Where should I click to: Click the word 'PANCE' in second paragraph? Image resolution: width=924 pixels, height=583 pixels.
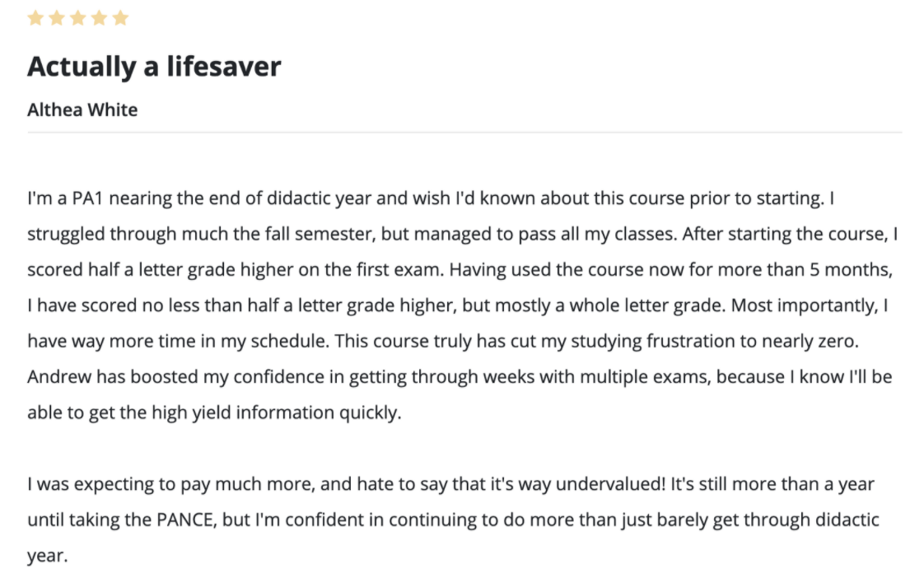185,520
